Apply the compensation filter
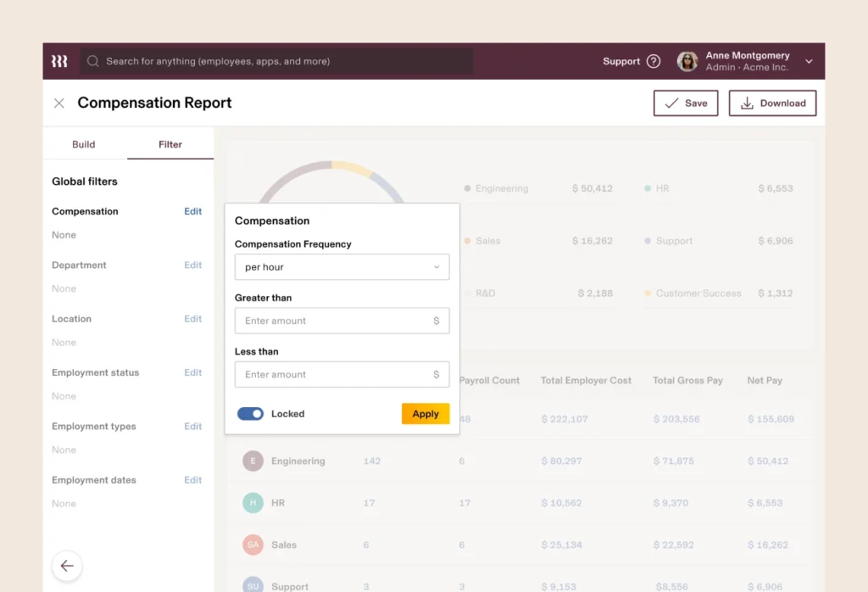This screenshot has height=592, width=868. (x=425, y=414)
